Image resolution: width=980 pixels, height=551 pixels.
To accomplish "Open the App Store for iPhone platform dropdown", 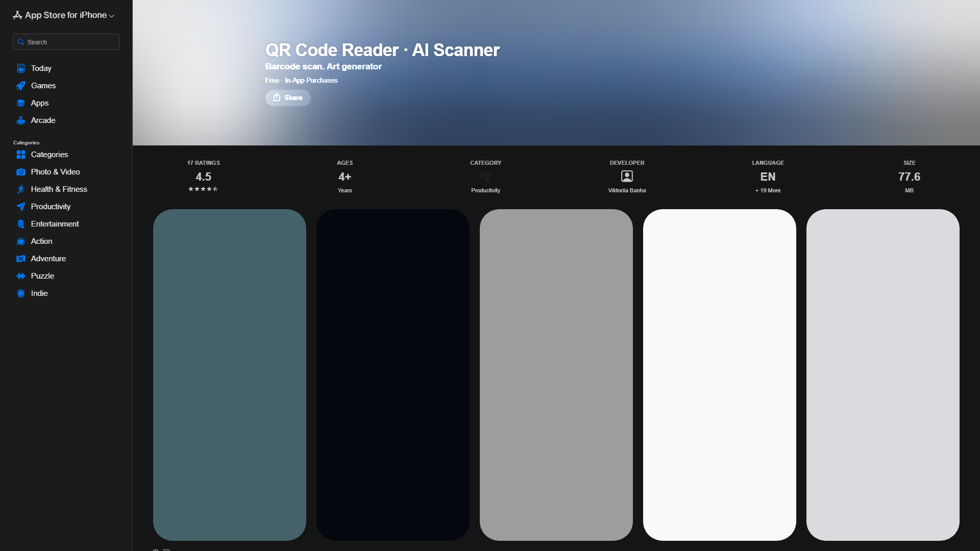I will tap(64, 15).
